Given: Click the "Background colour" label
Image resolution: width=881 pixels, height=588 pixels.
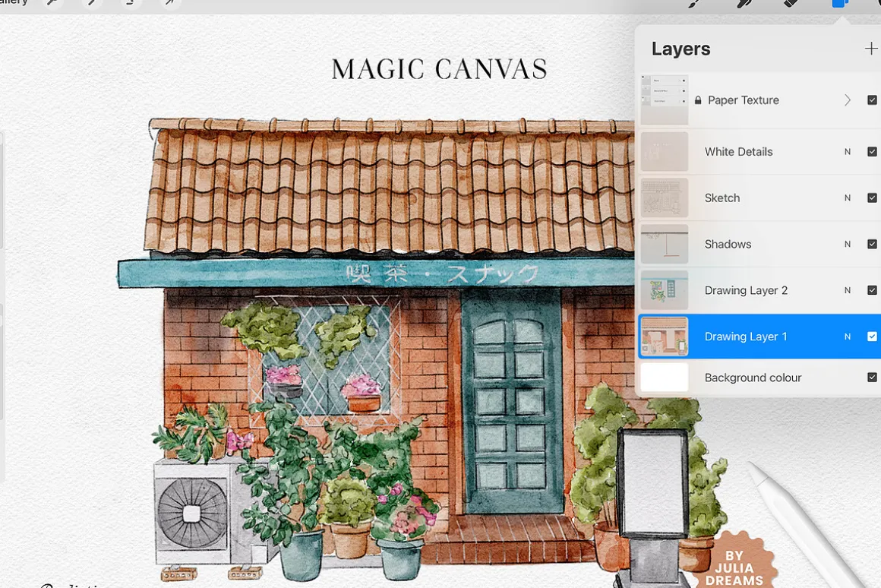Looking at the screenshot, I should pyautogui.click(x=753, y=378).
